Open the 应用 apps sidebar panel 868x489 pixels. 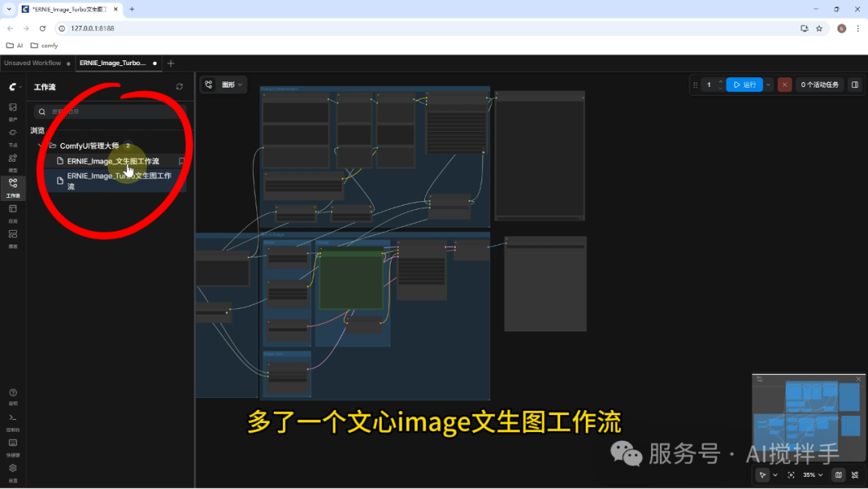click(13, 212)
